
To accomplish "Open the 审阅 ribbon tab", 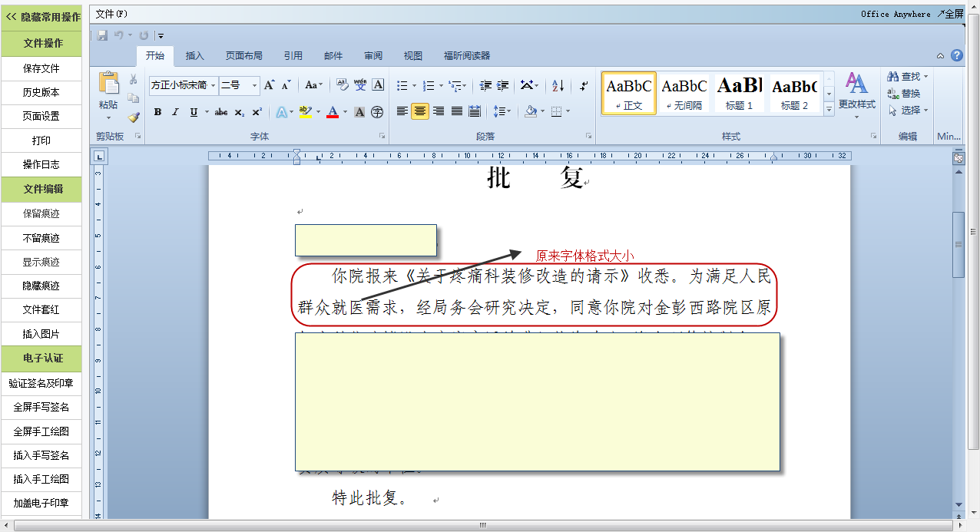I will coord(373,56).
